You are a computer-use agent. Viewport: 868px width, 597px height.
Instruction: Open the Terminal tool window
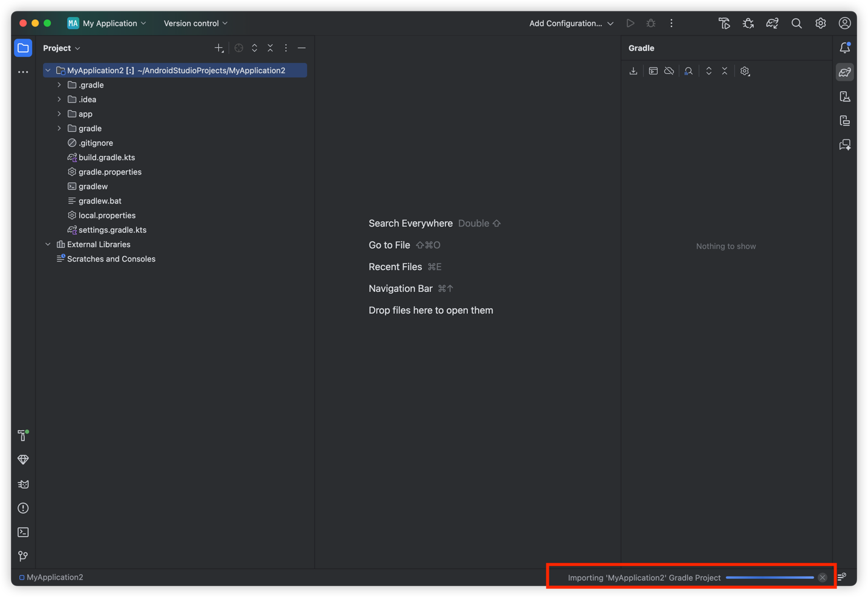[23, 532]
